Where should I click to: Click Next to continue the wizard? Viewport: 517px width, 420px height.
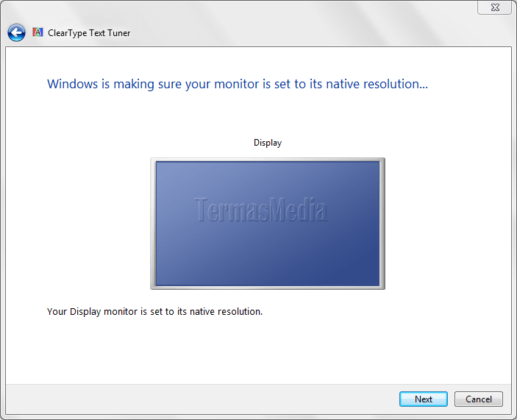tap(424, 399)
